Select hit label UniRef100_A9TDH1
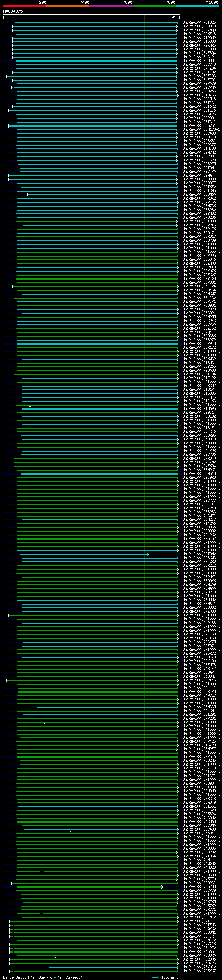222x980 pixels. 199,168
